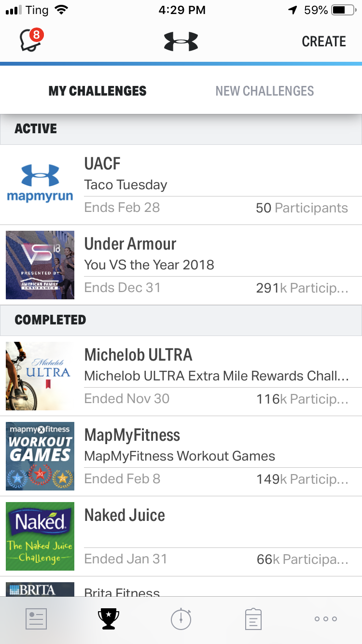362x644 pixels.
Task: Tap the You VS the Year thumbnail
Action: coord(40,265)
